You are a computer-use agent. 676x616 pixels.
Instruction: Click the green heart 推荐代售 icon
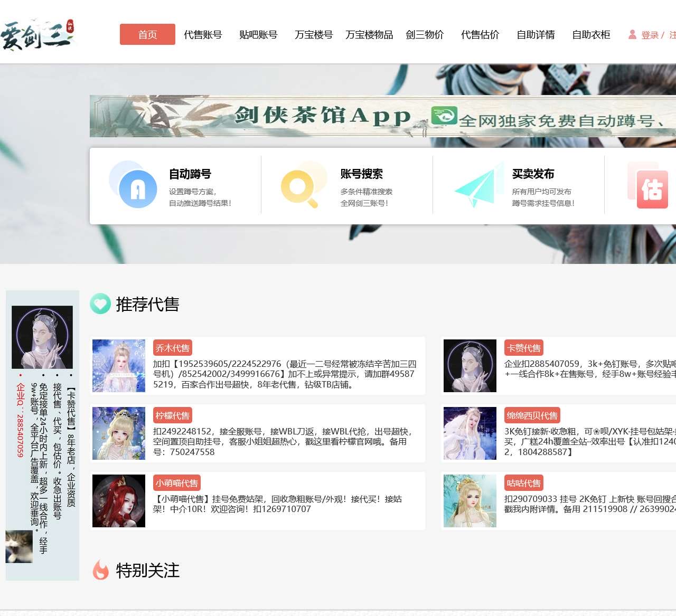point(100,304)
